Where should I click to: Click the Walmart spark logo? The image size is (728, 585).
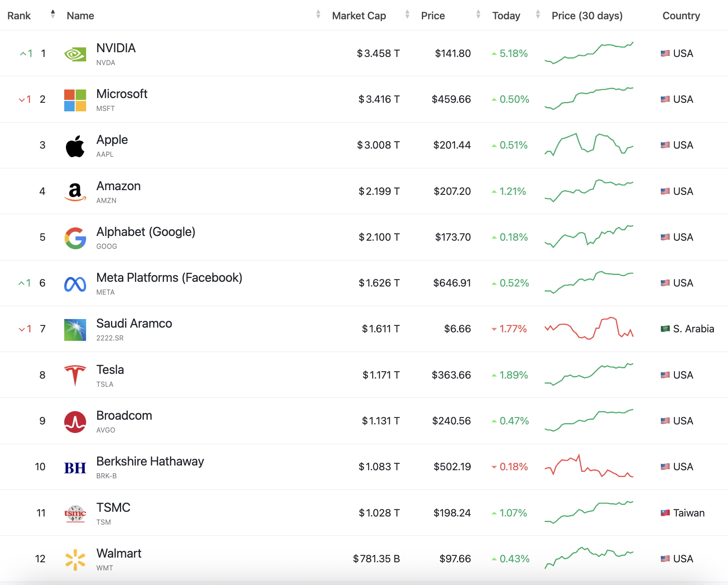75,560
